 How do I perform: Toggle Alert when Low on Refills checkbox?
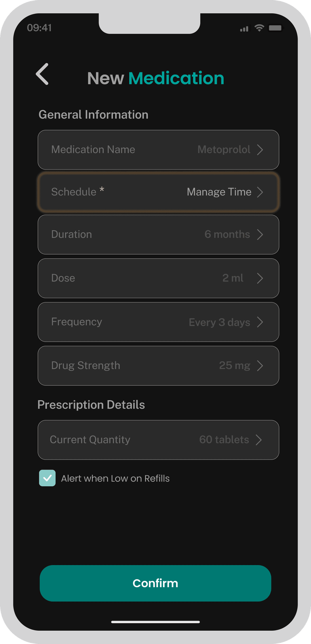[x=47, y=478]
